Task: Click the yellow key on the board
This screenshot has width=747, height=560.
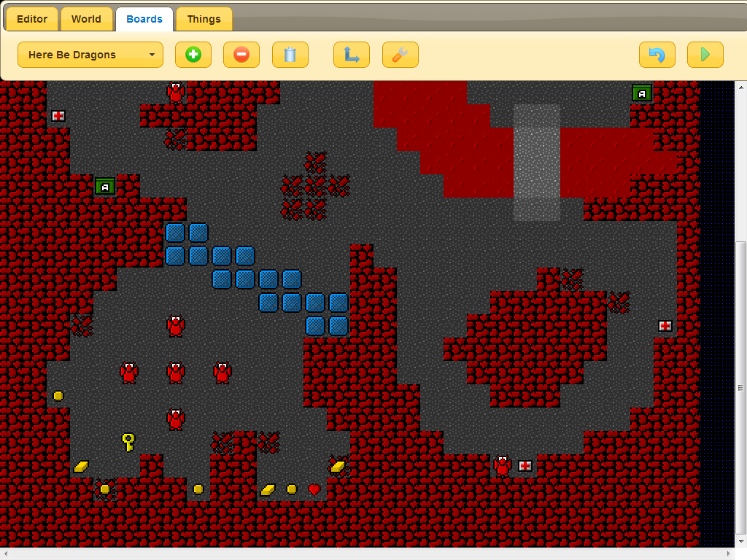Action: point(128,441)
